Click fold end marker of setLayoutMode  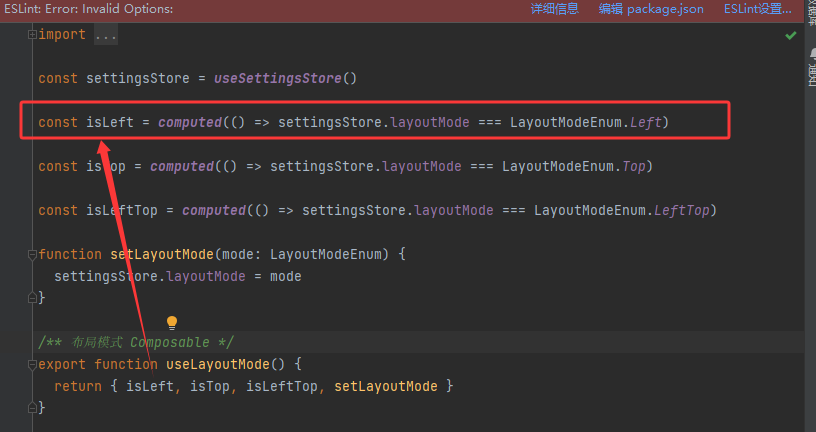tap(32, 298)
